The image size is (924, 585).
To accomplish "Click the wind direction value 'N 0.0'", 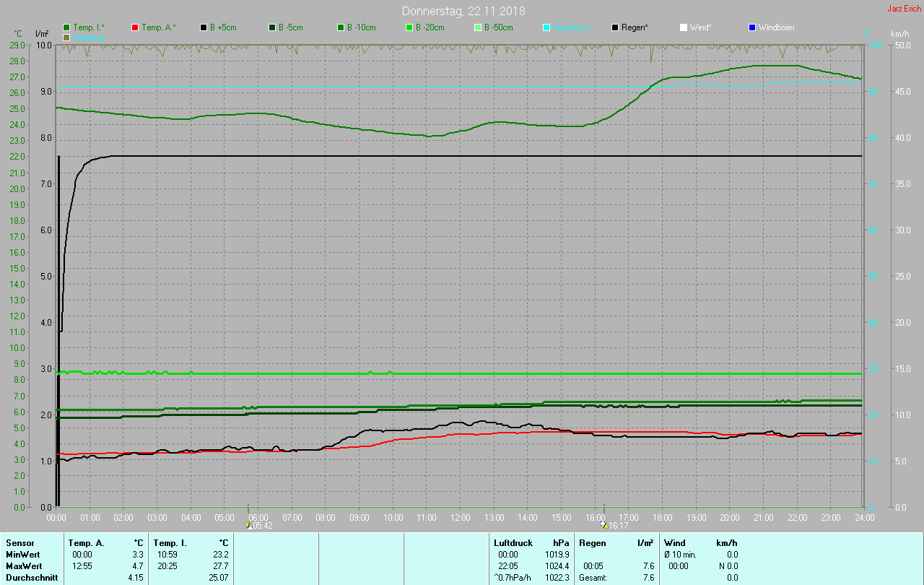I will click(728, 566).
